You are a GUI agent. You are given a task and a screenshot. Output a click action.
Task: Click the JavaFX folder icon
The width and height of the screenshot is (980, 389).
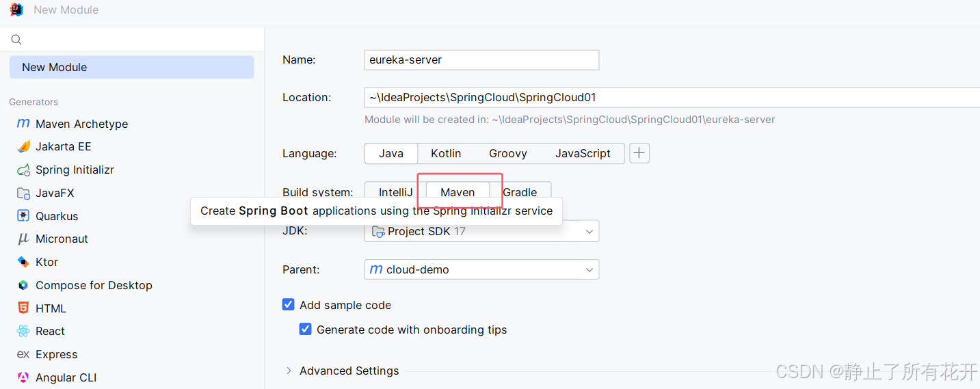click(23, 193)
